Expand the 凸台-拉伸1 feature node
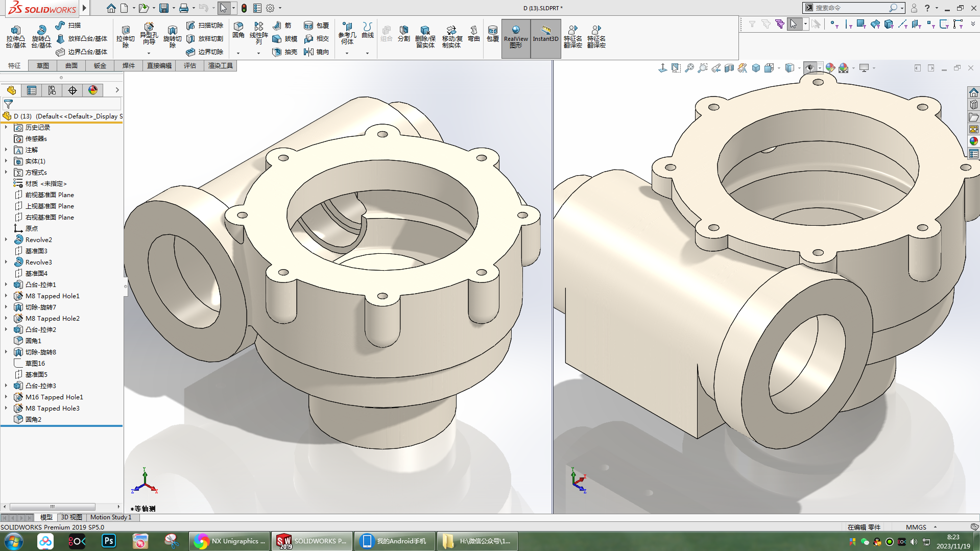980x551 pixels. pos(6,284)
